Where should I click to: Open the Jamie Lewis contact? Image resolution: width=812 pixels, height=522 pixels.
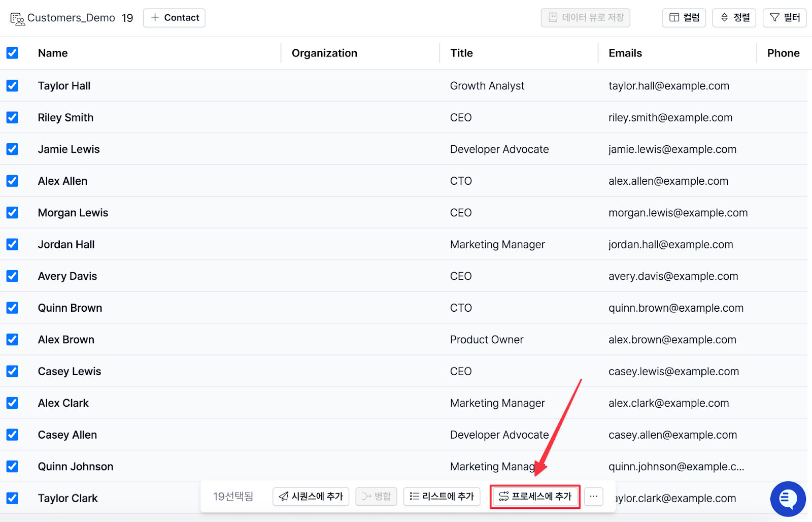[69, 149]
